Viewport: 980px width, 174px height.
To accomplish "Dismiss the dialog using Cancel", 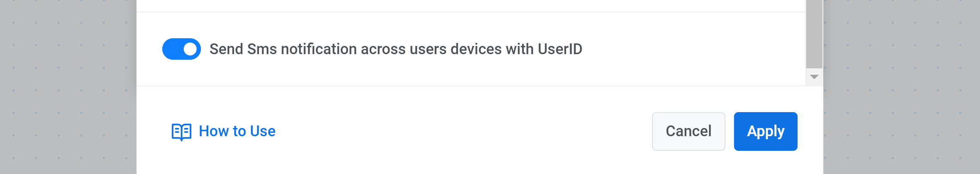I will (x=688, y=131).
